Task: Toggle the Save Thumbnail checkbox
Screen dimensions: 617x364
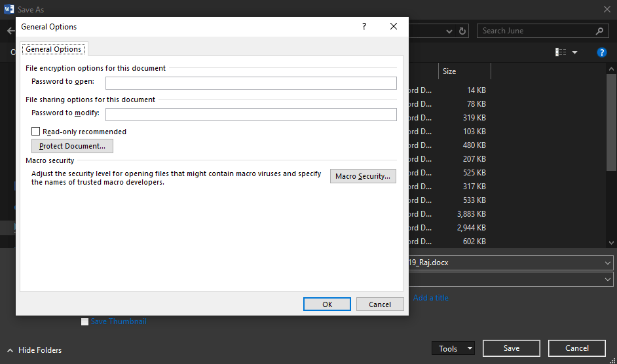Action: click(x=84, y=321)
